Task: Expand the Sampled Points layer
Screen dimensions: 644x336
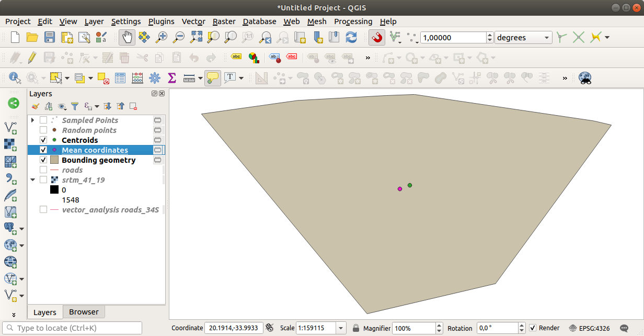Action: click(x=33, y=120)
